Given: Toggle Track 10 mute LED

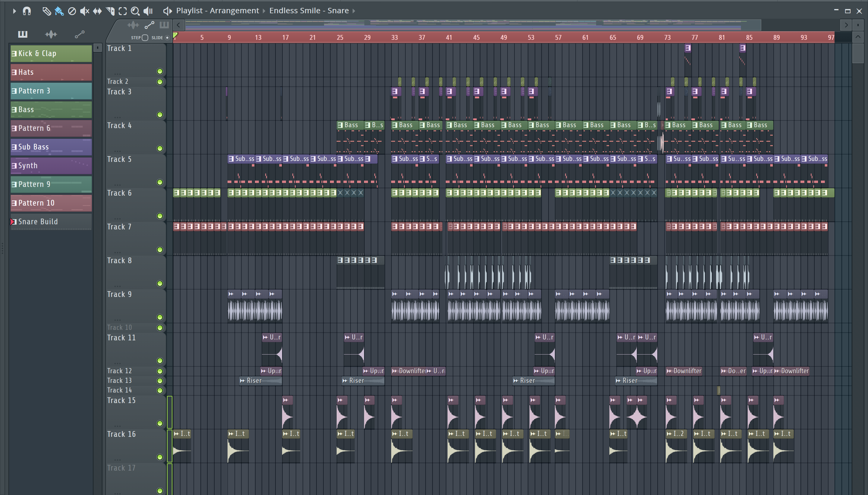Looking at the screenshot, I should point(160,328).
